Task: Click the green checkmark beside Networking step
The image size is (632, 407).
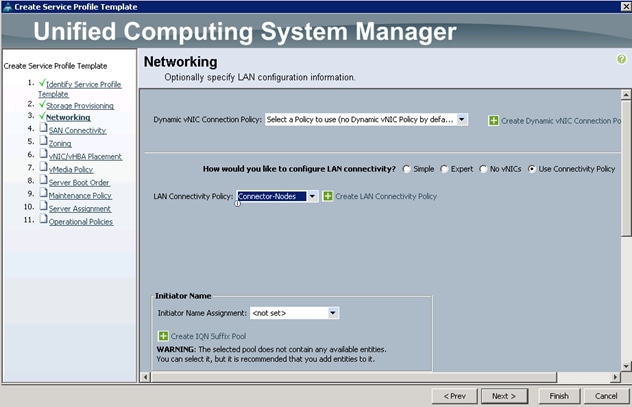Action: click(42, 116)
